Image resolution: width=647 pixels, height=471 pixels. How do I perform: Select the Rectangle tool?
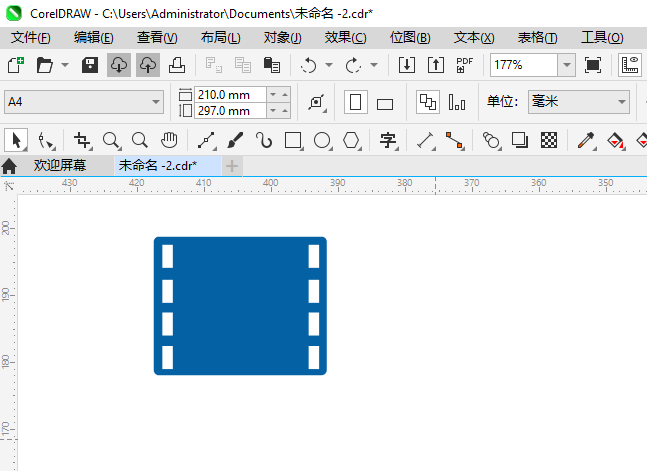coord(293,140)
